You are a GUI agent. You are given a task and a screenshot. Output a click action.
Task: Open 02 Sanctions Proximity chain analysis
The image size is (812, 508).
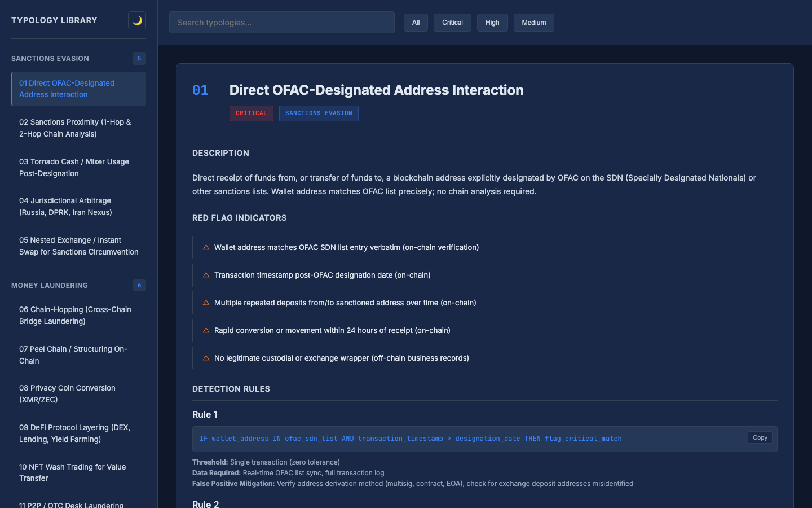pos(78,128)
